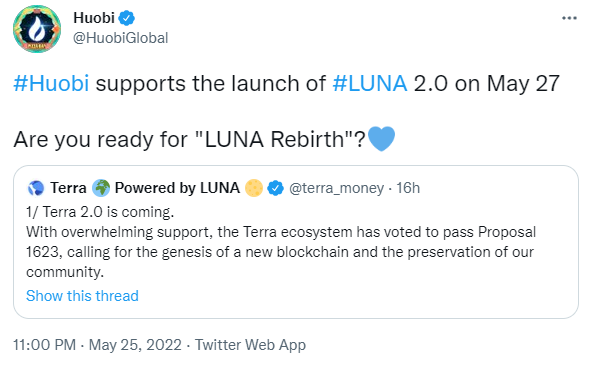The width and height of the screenshot is (596, 370).
Task: Click the "Are you ready for LUNA Rebirth" text
Action: coord(189,139)
